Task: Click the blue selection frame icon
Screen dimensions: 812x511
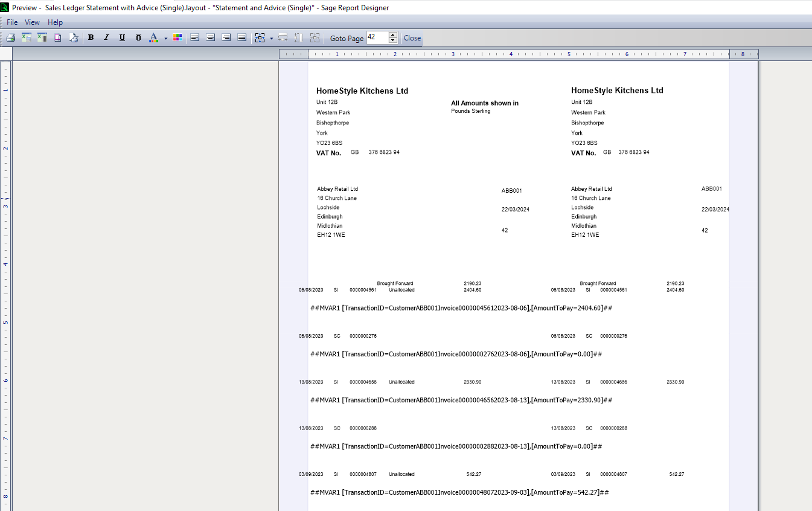Action: [x=260, y=37]
